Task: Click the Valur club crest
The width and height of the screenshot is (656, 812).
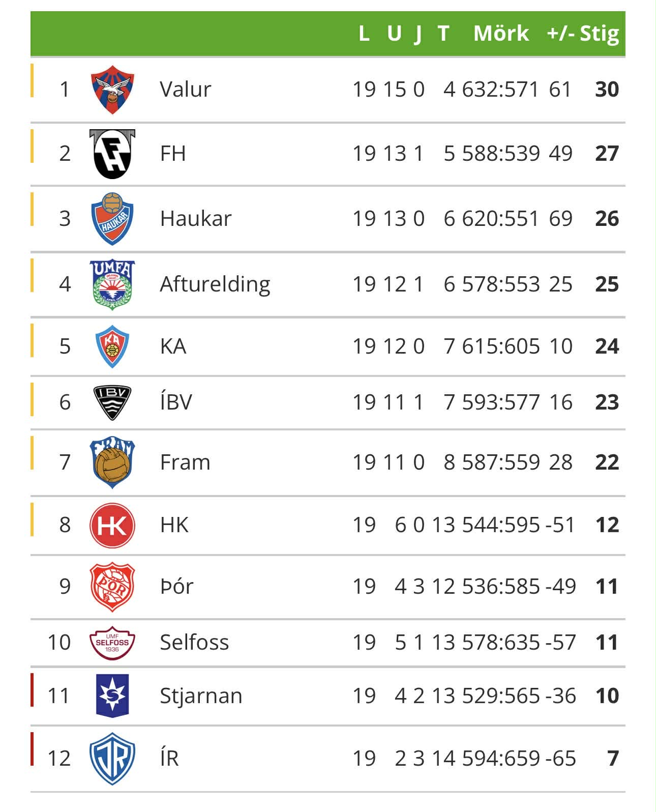Action: (x=112, y=90)
